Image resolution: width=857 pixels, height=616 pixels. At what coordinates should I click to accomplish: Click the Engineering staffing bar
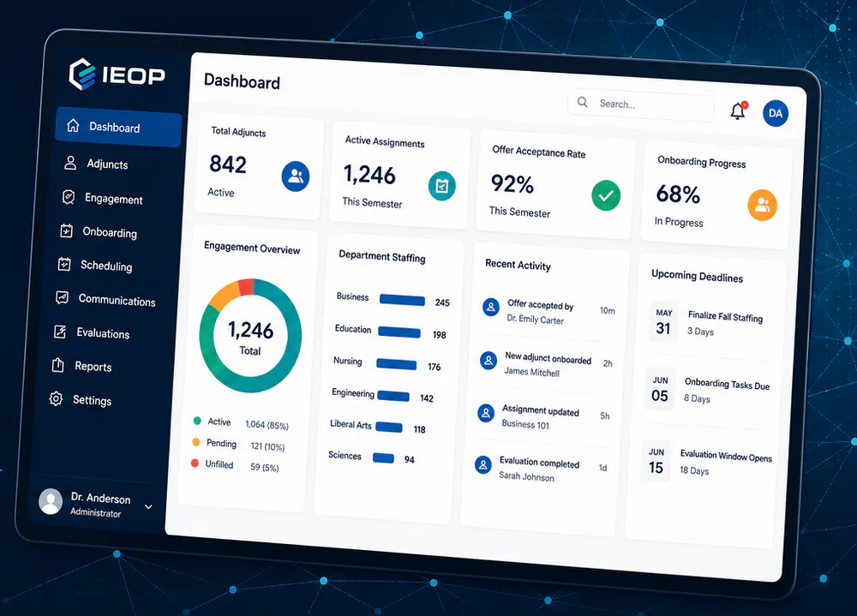click(x=393, y=396)
